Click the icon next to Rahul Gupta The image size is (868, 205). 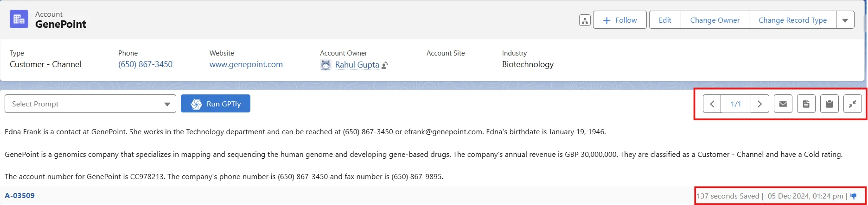pos(384,65)
